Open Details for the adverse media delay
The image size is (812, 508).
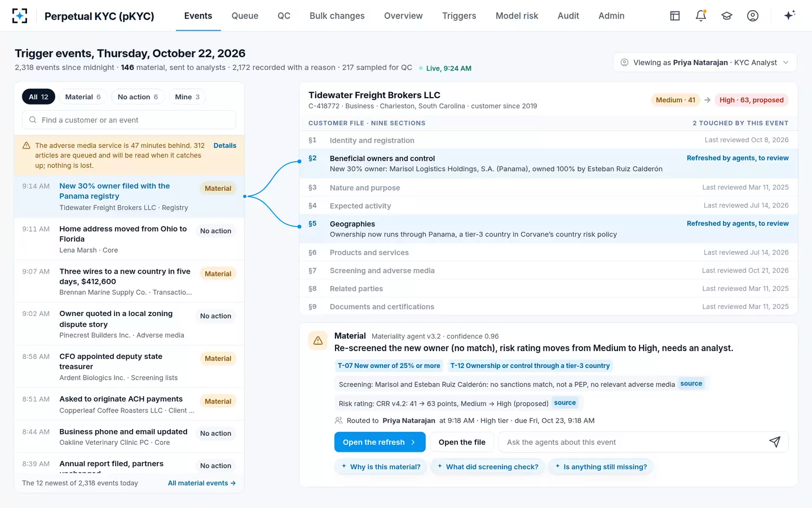225,146
